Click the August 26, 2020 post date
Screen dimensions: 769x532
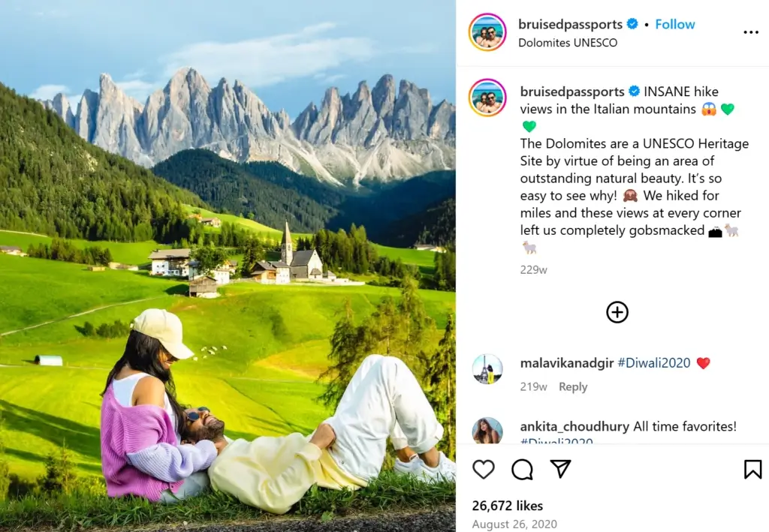514,524
